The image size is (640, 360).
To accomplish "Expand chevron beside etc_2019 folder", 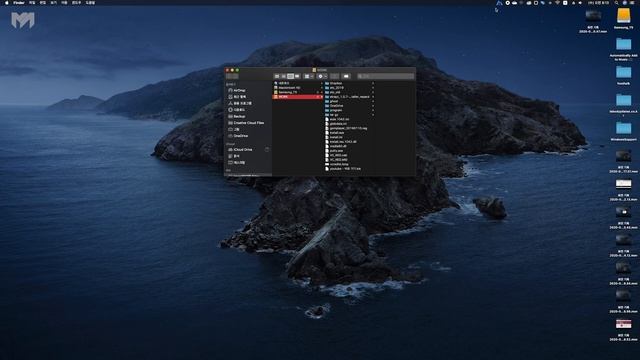I will [x=373, y=88].
